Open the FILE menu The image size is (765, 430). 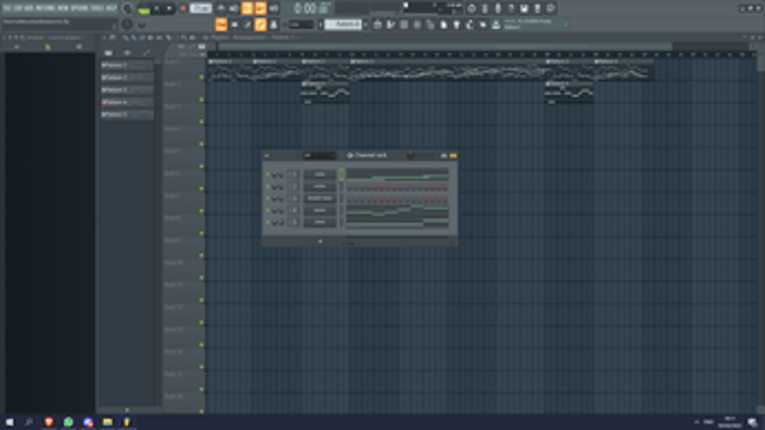pyautogui.click(x=7, y=8)
